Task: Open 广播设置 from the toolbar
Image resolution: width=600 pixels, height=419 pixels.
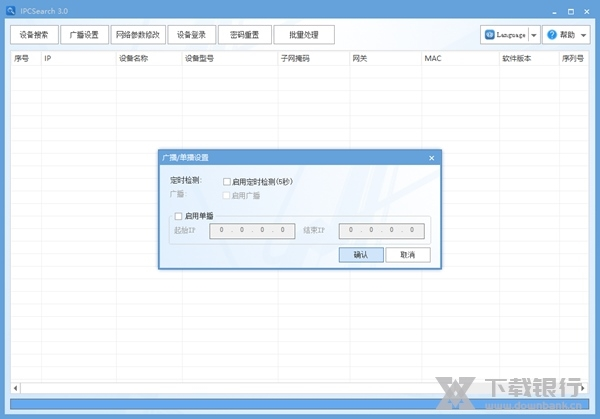Action: coord(84,35)
